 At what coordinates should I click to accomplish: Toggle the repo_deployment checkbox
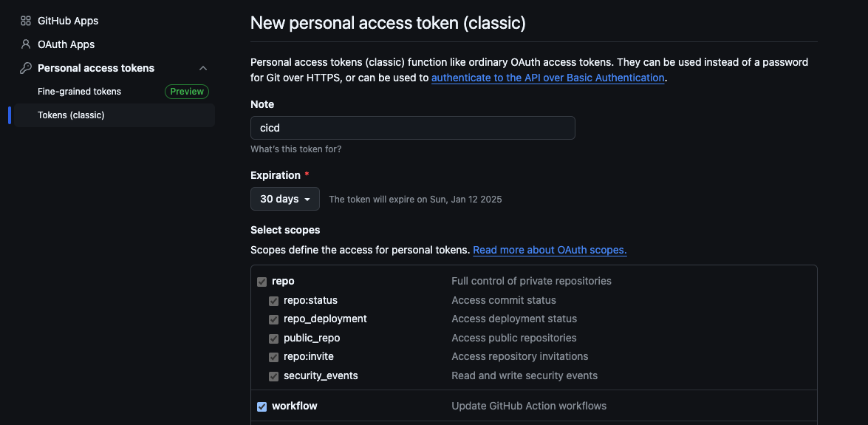(273, 319)
